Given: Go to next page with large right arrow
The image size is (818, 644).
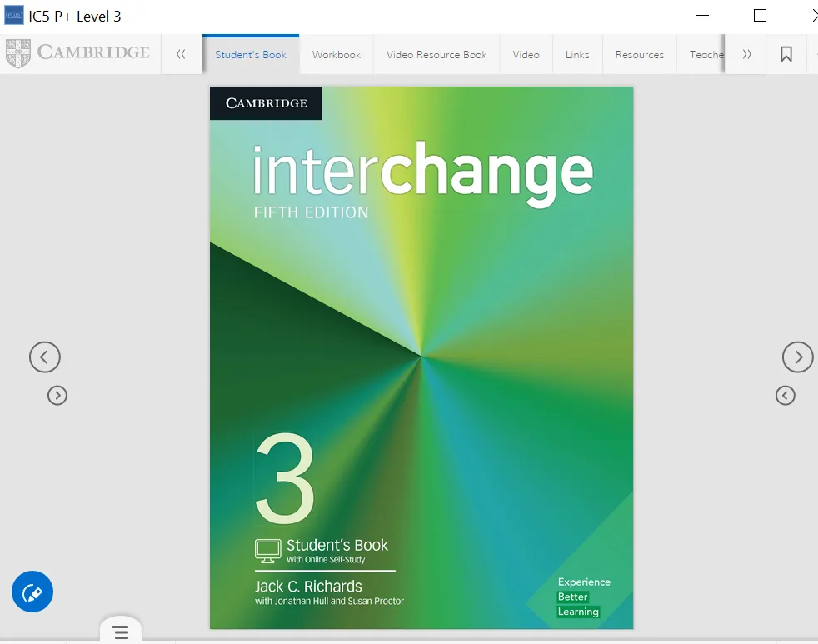Looking at the screenshot, I should click(798, 357).
